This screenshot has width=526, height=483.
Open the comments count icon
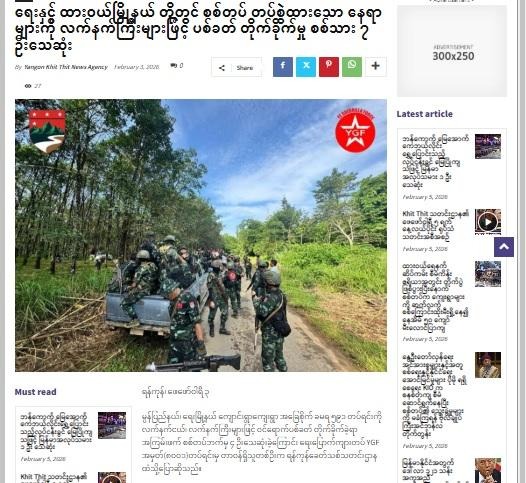(174, 65)
